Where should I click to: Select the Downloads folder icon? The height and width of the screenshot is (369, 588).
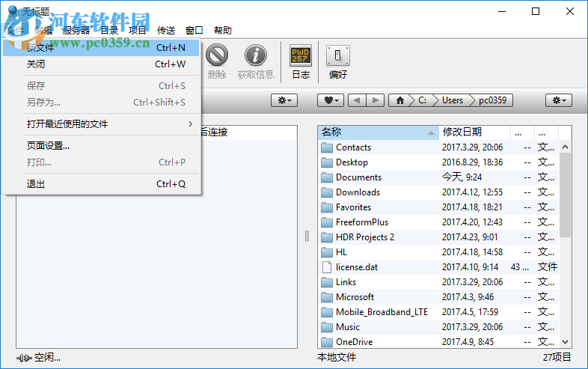(327, 192)
